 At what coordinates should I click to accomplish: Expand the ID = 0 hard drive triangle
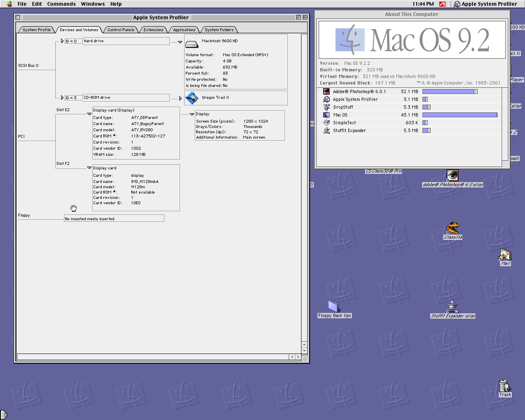click(x=62, y=41)
